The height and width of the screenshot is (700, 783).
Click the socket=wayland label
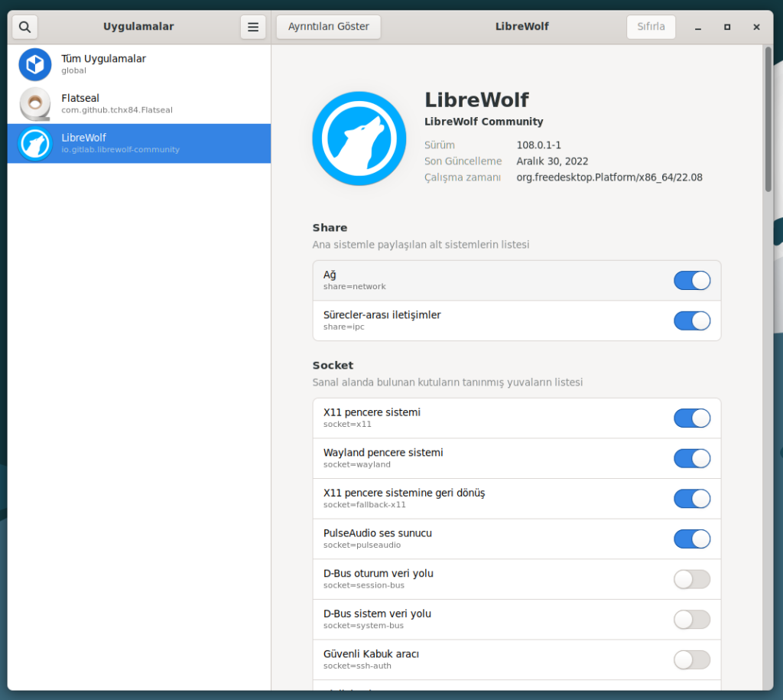pos(357,464)
